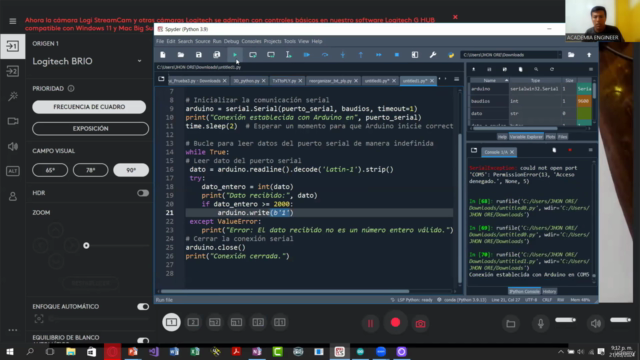640x360 pixels.
Task: Open Source 1 sidebar icon in Logitech Capture
Action: pyautogui.click(x=13, y=46)
